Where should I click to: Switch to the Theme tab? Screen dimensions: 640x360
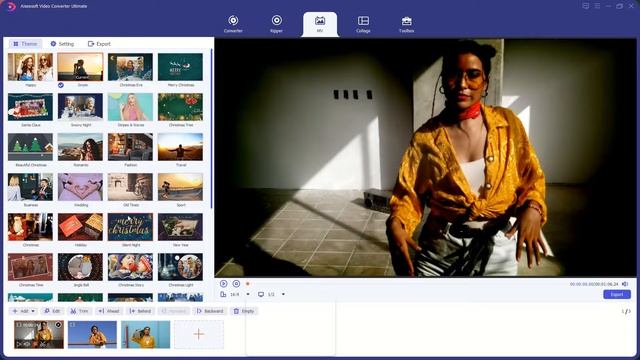coord(25,44)
